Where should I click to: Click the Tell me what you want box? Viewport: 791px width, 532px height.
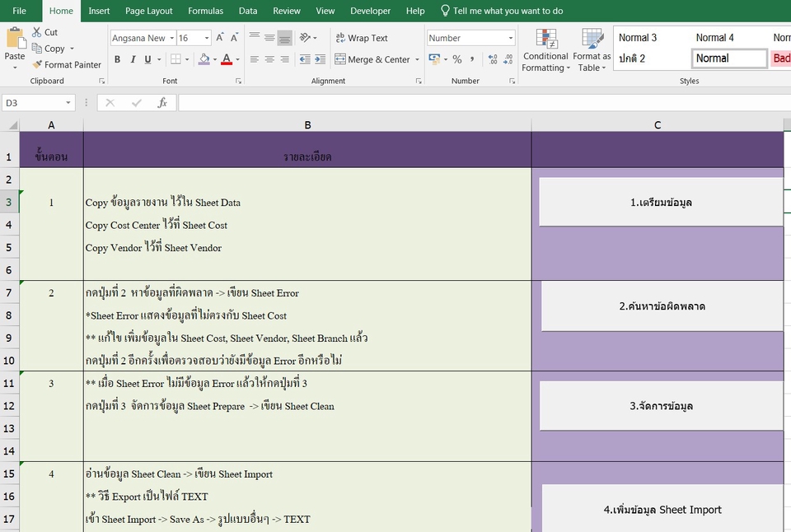(x=502, y=11)
